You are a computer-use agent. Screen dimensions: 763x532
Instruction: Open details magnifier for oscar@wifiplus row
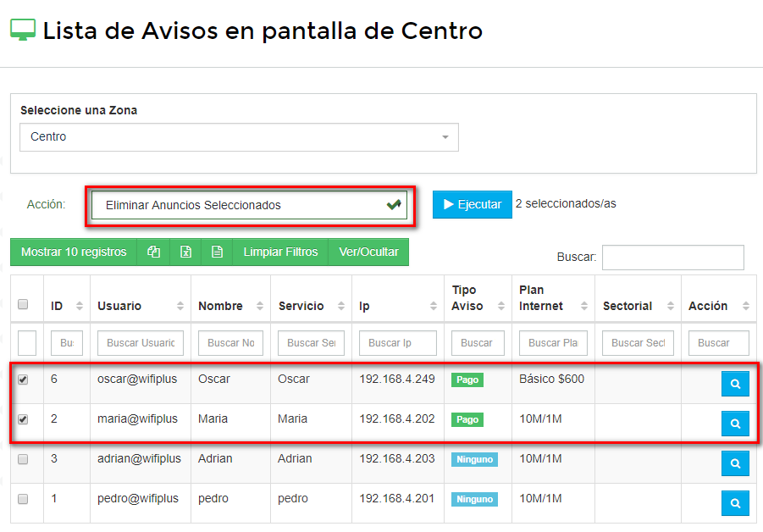coord(735,383)
